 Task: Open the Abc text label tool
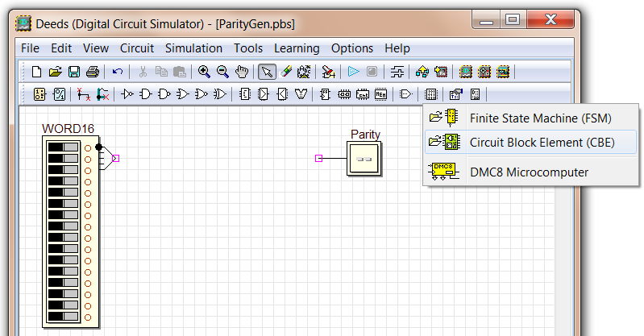(304, 72)
